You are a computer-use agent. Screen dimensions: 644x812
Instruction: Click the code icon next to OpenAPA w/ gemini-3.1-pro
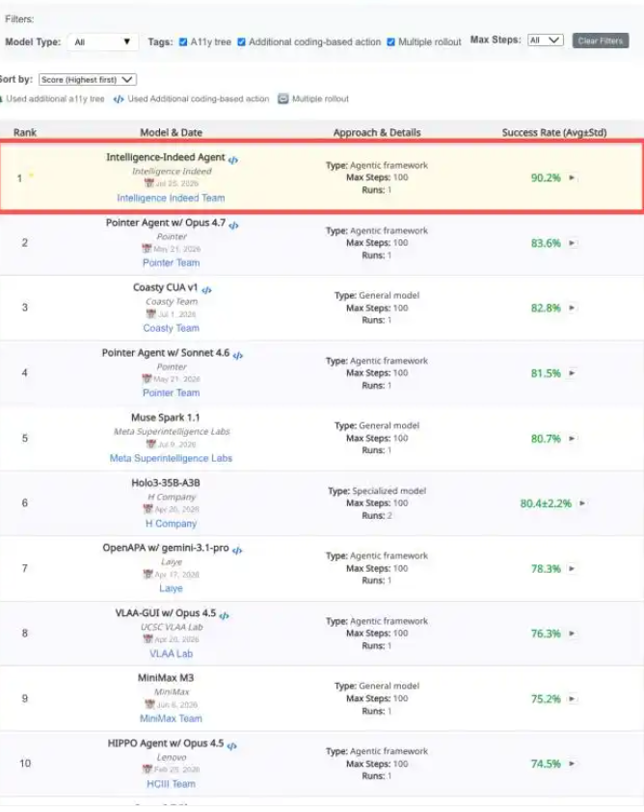pyautogui.click(x=237, y=551)
